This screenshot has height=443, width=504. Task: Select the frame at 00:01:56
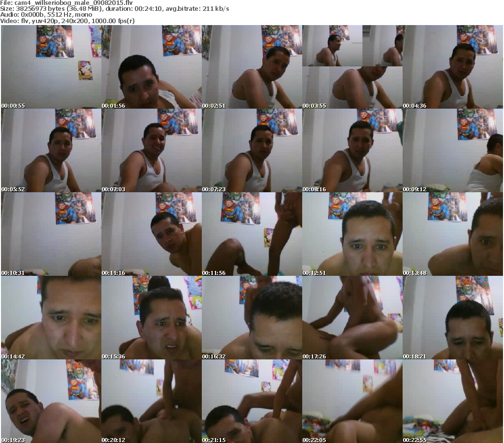pyautogui.click(x=152, y=67)
